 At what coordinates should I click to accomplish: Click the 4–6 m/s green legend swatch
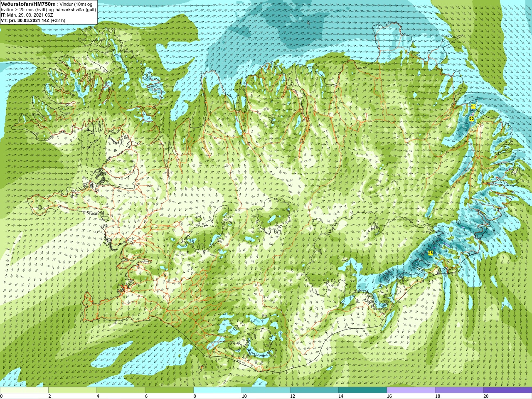click(x=121, y=390)
